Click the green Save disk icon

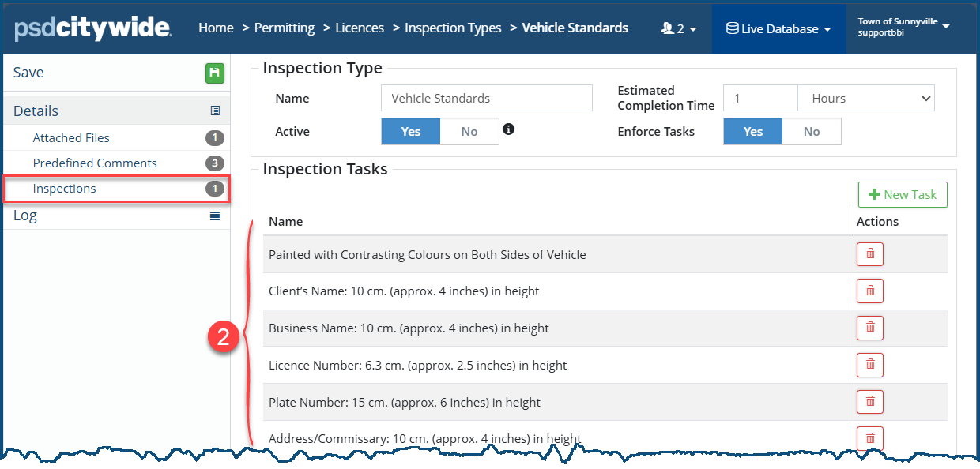click(214, 73)
